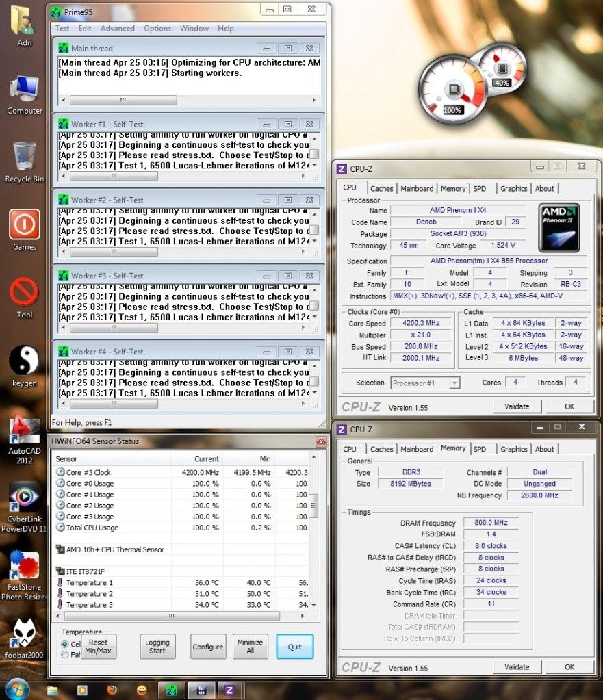This screenshot has width=603, height=700.
Task: Switch to About tab in lower CPU-Z
Action: 545,449
